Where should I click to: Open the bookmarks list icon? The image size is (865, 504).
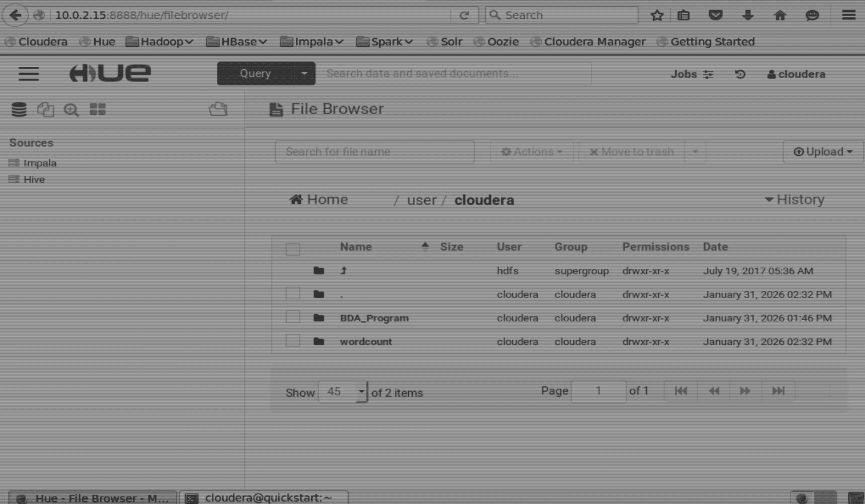(683, 15)
